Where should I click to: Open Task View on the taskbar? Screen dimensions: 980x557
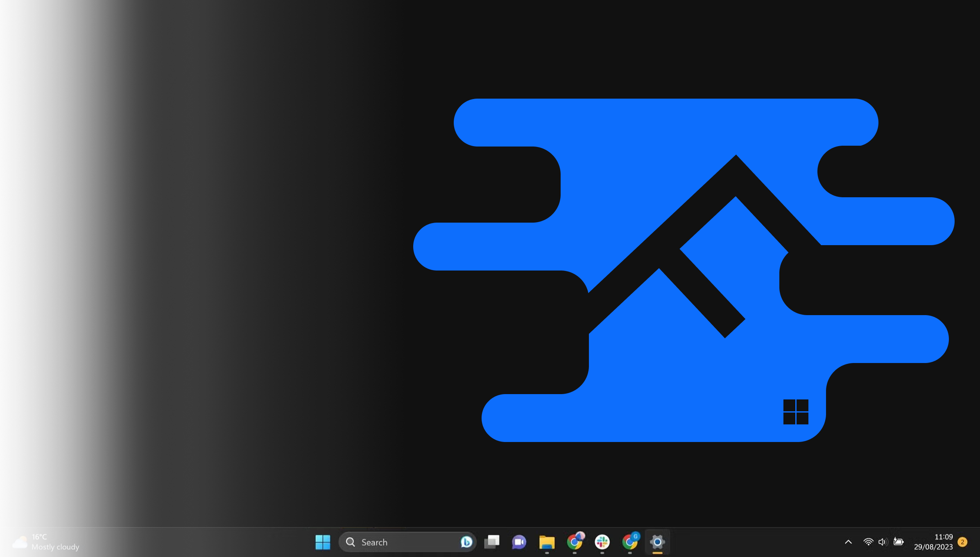click(491, 542)
